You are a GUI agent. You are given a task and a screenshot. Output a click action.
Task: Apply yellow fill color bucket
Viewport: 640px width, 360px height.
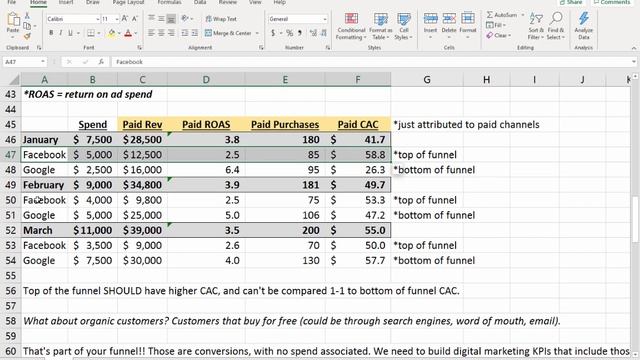click(x=111, y=33)
